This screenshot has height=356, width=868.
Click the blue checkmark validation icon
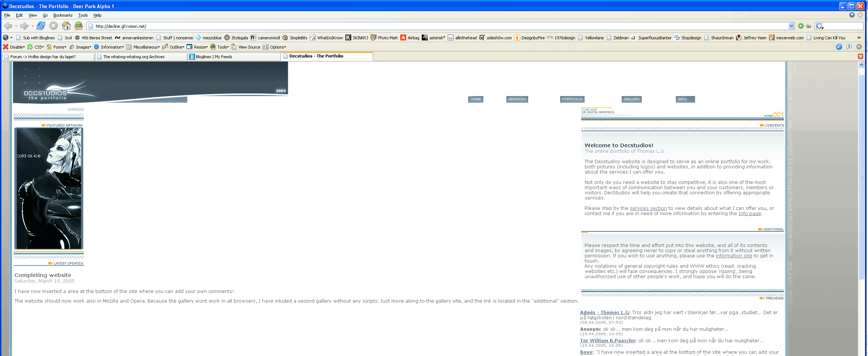[x=839, y=47]
